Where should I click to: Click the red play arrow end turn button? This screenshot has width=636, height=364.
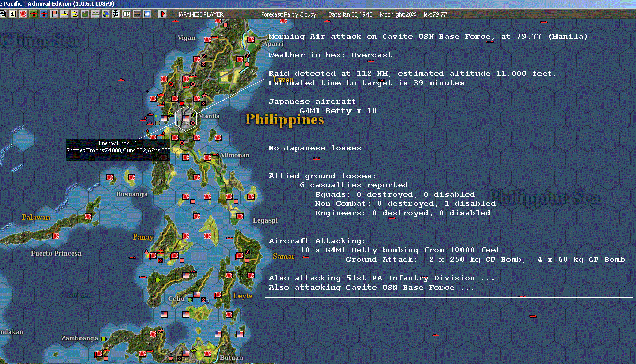pos(163,14)
